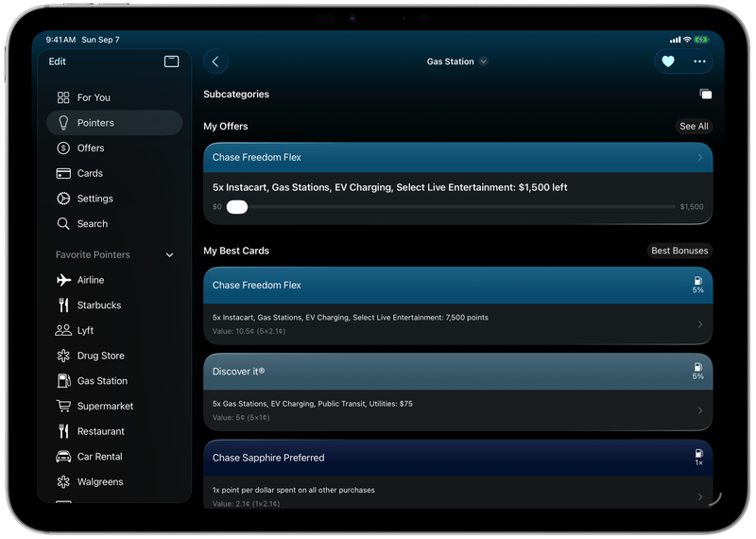Click the Lyft people icon
Screen dimensions: 756x539
(63, 330)
